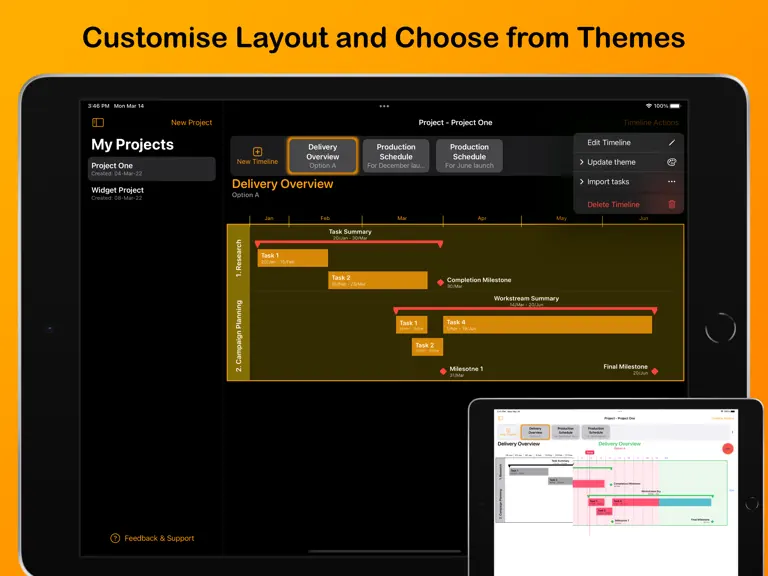The image size is (768, 576).
Task: Click the trash icon beside Delete Timeline
Action: [672, 204]
